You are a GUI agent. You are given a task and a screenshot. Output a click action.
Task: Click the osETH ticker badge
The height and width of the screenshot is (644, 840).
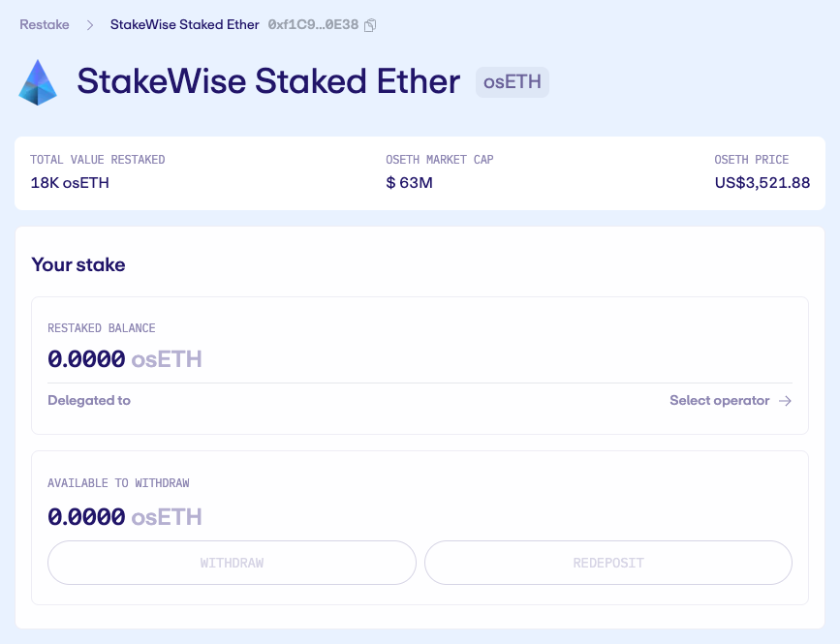(513, 82)
